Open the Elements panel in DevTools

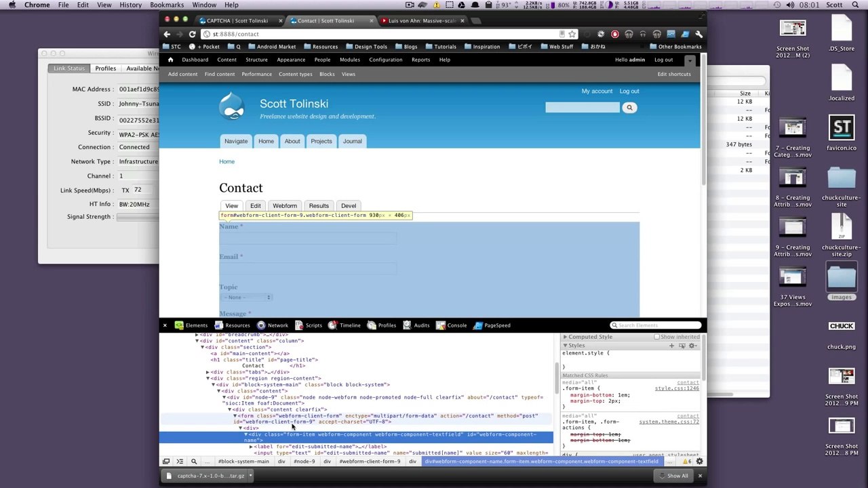[x=191, y=325]
